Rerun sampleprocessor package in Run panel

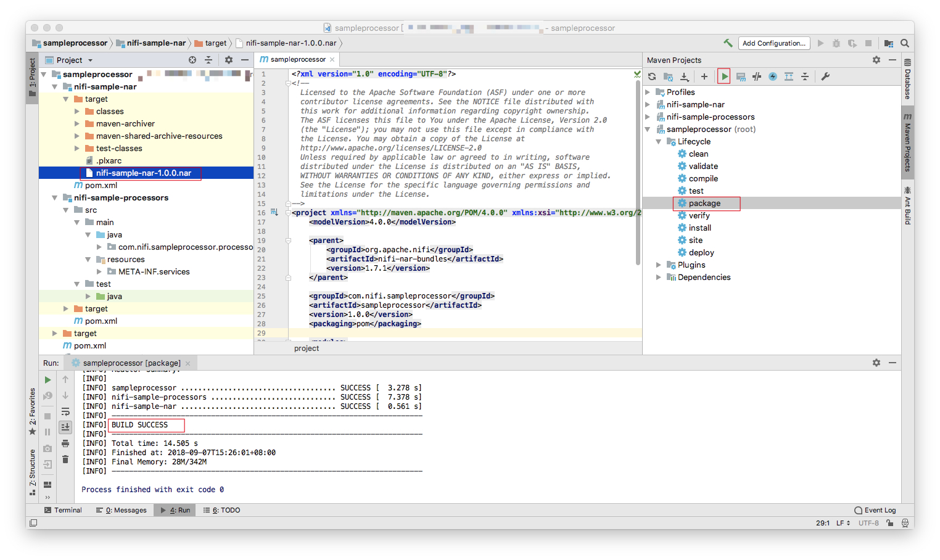tap(47, 380)
